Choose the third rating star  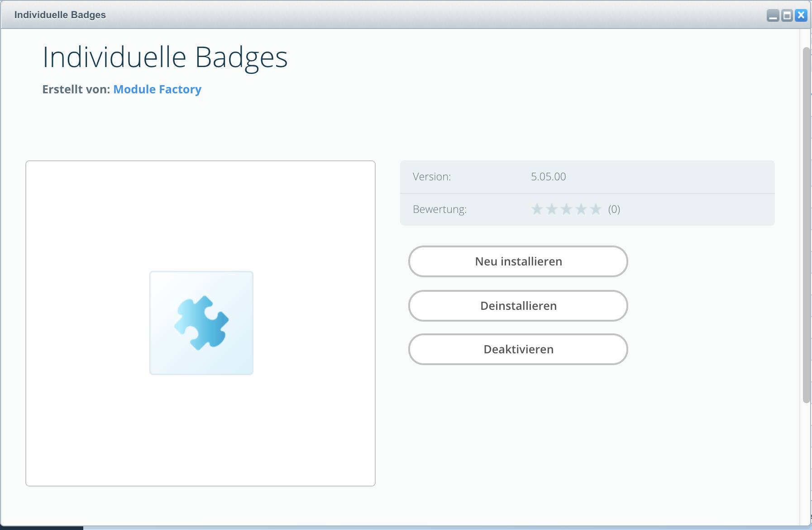(566, 209)
